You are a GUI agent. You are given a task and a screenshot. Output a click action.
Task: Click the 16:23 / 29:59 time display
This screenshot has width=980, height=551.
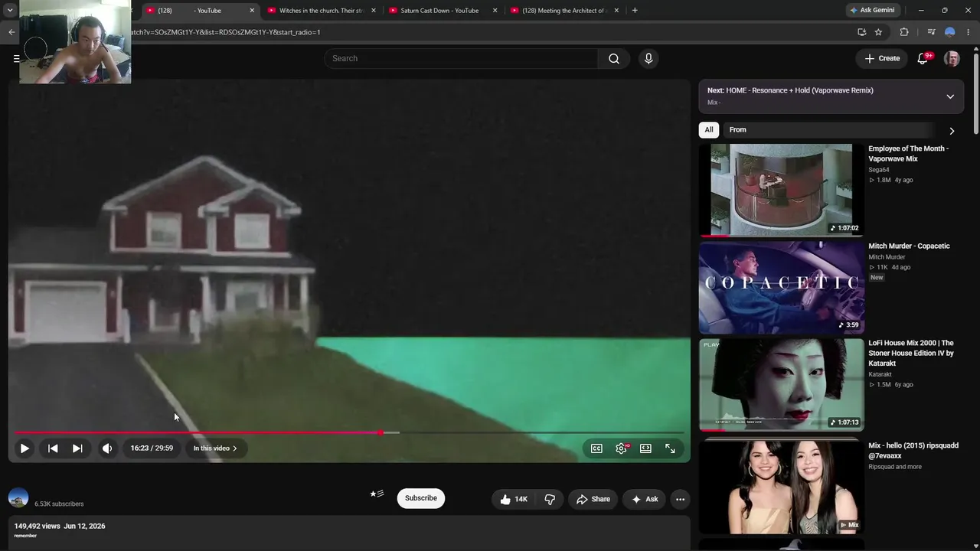pos(152,448)
